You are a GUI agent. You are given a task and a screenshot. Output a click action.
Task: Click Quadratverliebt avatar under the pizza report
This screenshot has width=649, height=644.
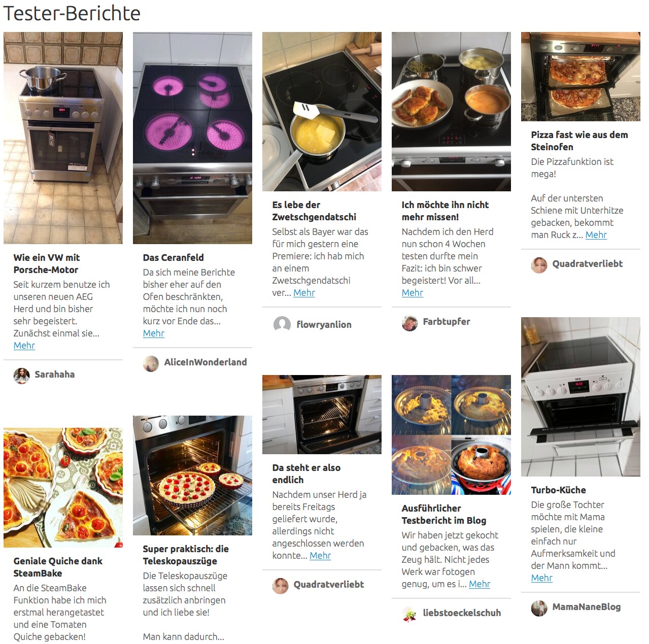539,264
